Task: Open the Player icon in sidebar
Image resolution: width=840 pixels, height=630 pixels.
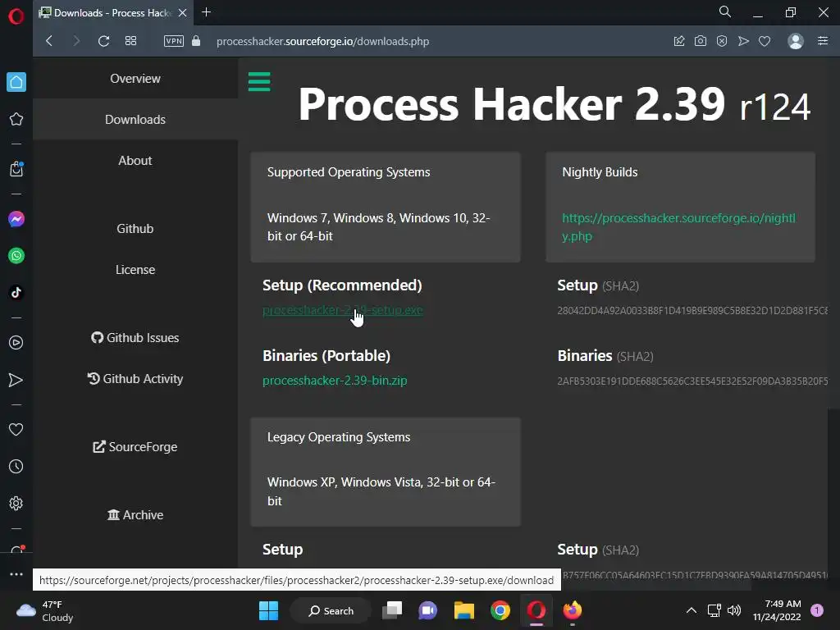Action: tap(16, 342)
